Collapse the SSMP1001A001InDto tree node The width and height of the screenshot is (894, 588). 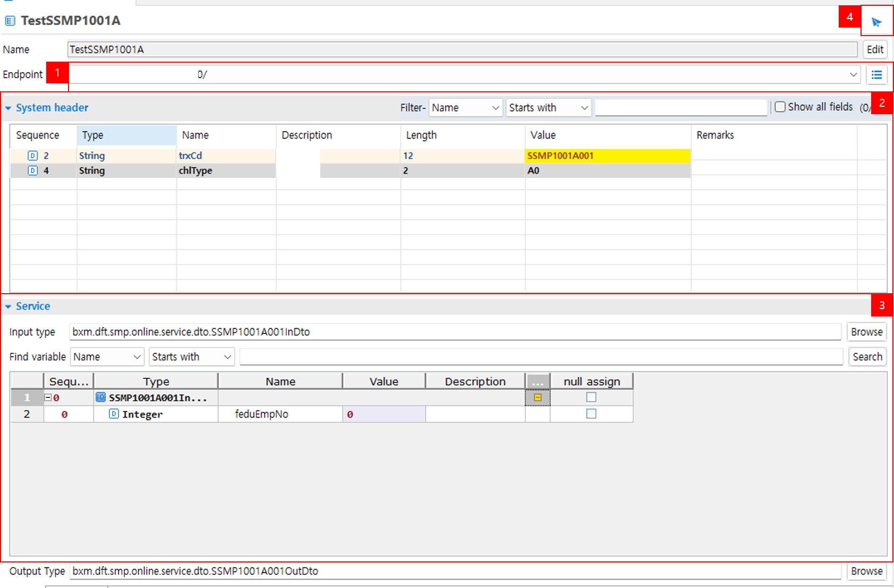point(48,397)
